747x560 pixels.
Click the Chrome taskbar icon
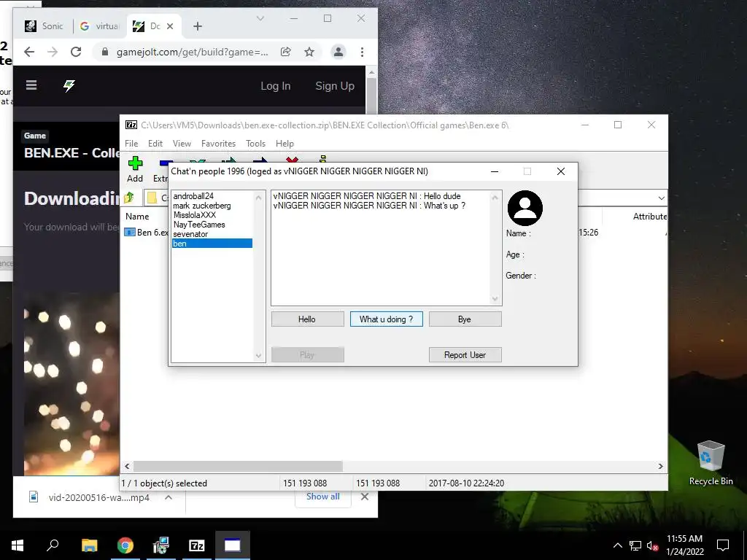[x=125, y=545]
